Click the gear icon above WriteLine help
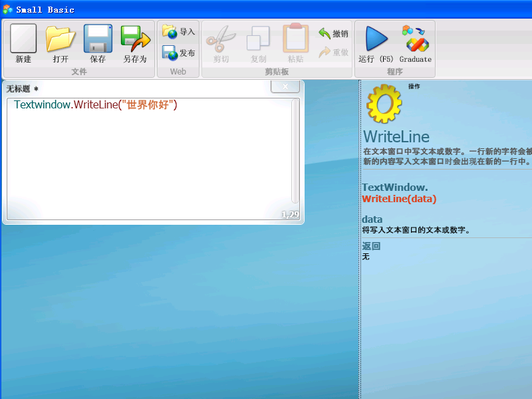Viewport: 532px width, 399px height. (384, 104)
